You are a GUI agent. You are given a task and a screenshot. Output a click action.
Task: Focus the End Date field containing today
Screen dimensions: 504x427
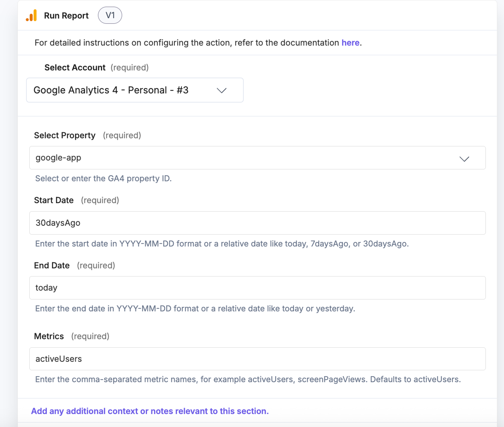(x=257, y=288)
